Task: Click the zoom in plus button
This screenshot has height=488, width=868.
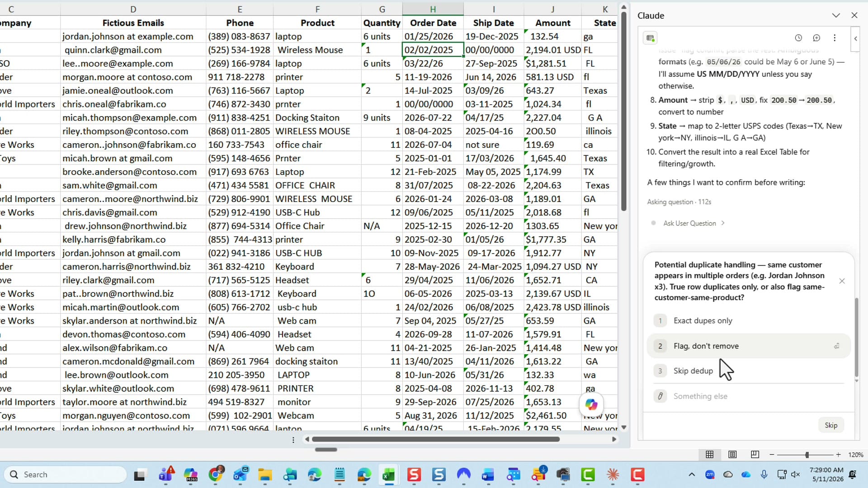Action: coord(839,455)
